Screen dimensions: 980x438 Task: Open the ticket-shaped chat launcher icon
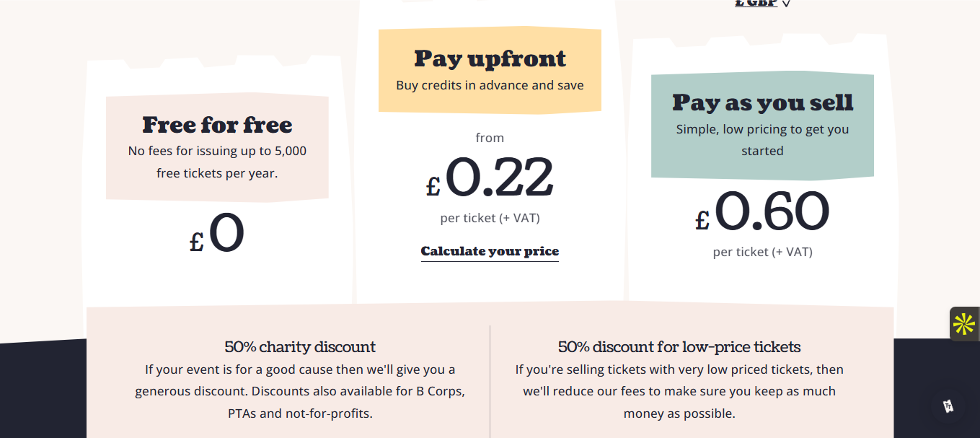948,406
